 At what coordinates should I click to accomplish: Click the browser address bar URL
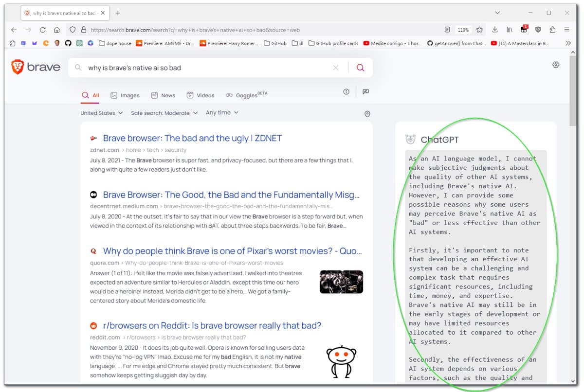[195, 30]
